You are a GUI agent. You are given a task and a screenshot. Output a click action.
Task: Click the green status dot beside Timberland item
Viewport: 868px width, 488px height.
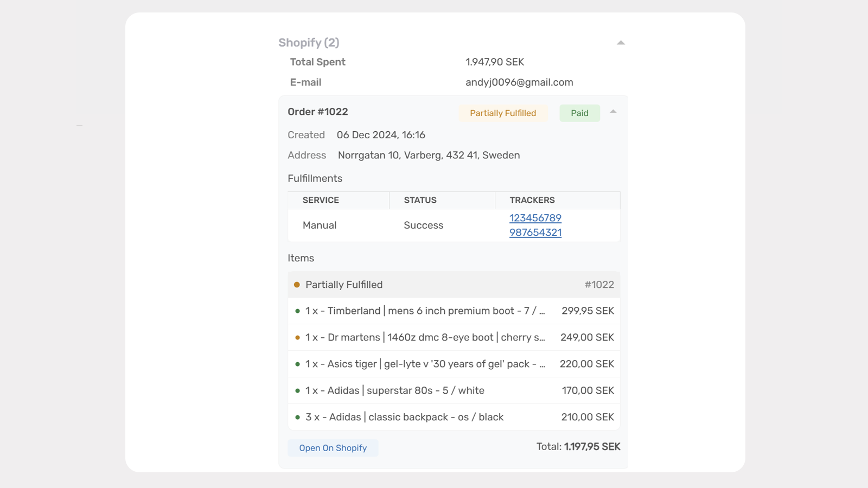pos(297,311)
